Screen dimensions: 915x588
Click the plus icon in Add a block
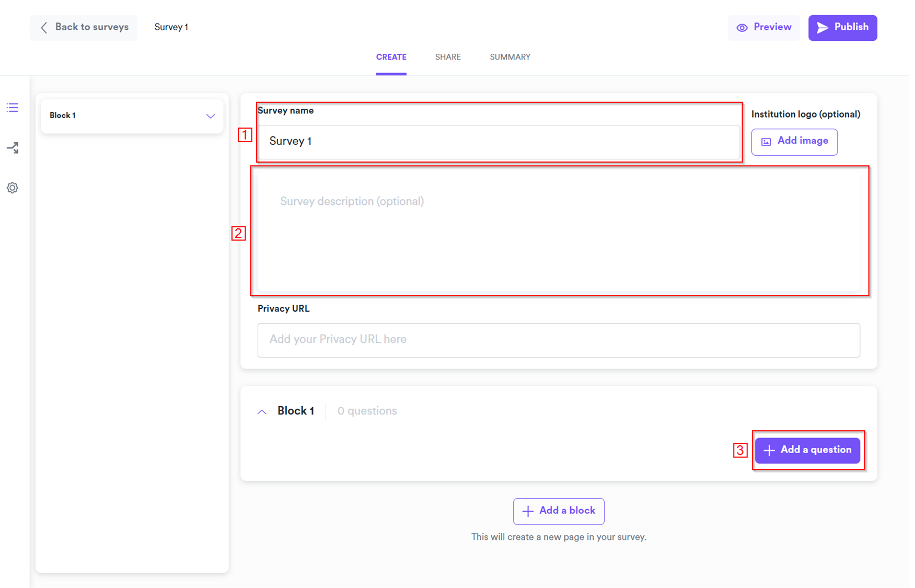pyautogui.click(x=528, y=511)
